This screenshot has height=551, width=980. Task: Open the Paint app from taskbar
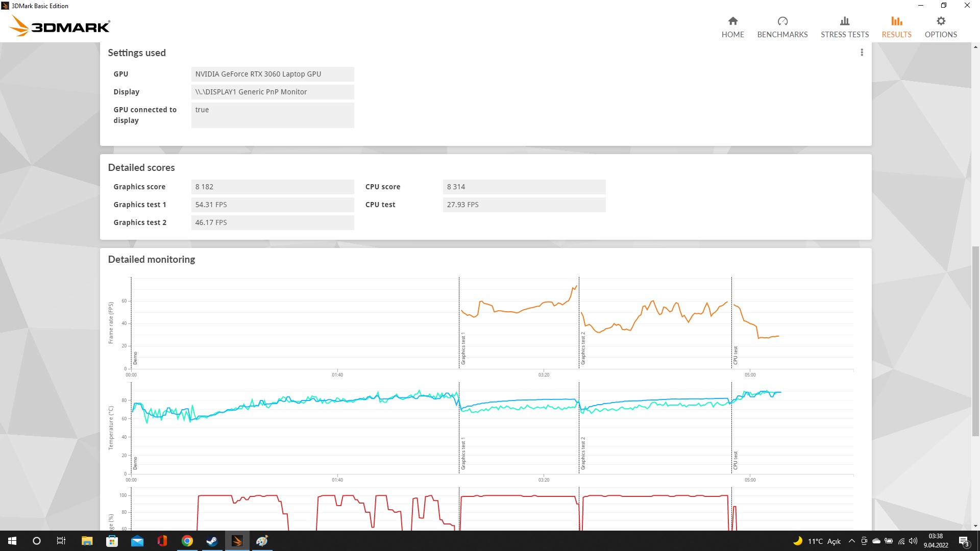[262, 541]
